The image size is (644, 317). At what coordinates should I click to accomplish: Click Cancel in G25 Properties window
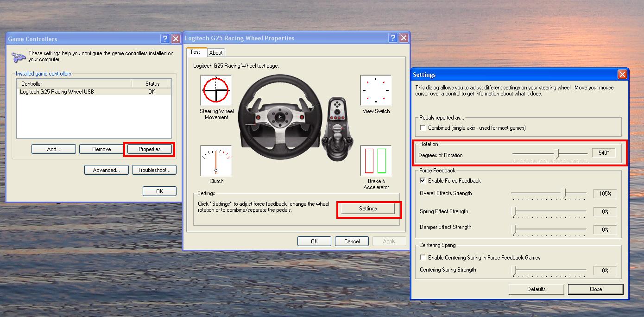pyautogui.click(x=352, y=241)
